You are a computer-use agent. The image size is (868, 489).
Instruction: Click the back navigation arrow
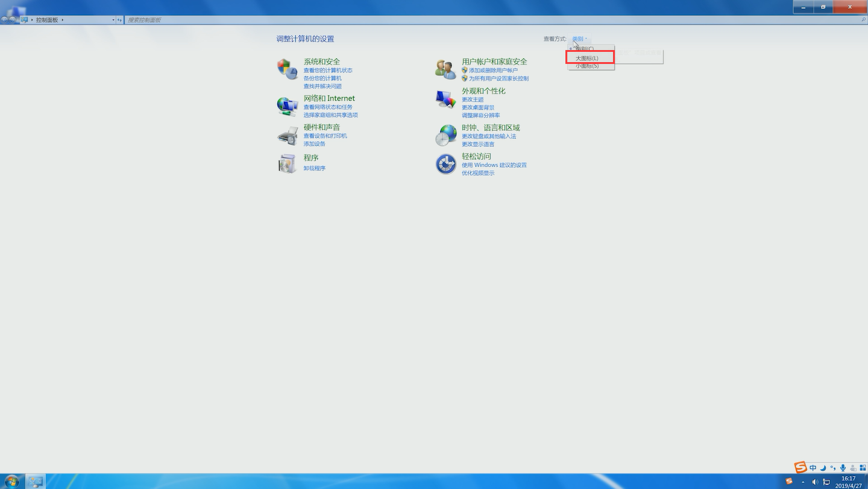click(4, 20)
